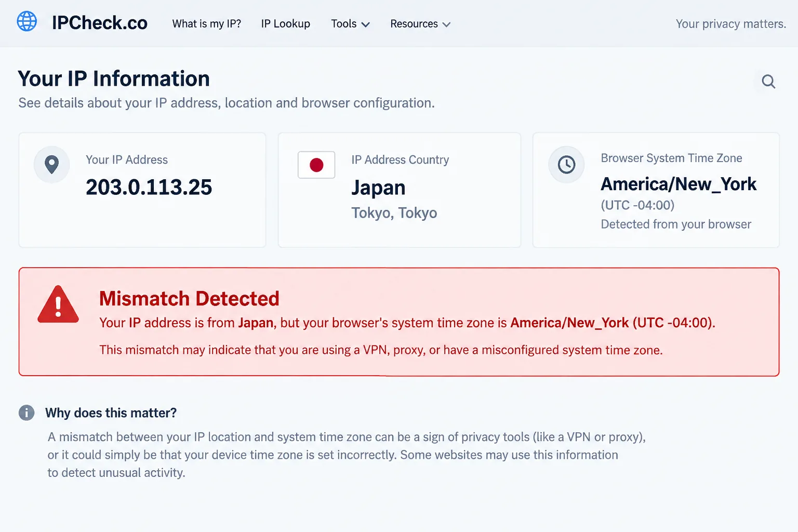Click Detected from your browser text
Image resolution: width=798 pixels, height=532 pixels.
676,224
